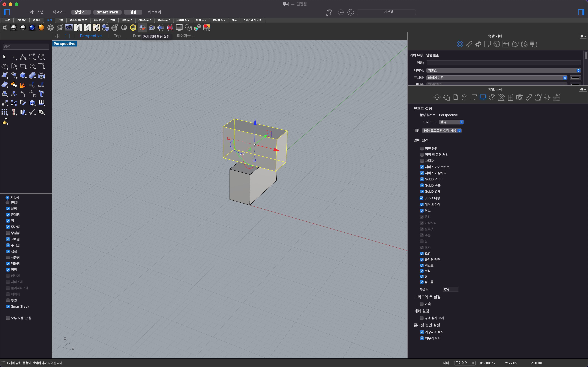The image size is (588, 367).
Task: Click the selection filter funnel icon
Action: point(330,12)
